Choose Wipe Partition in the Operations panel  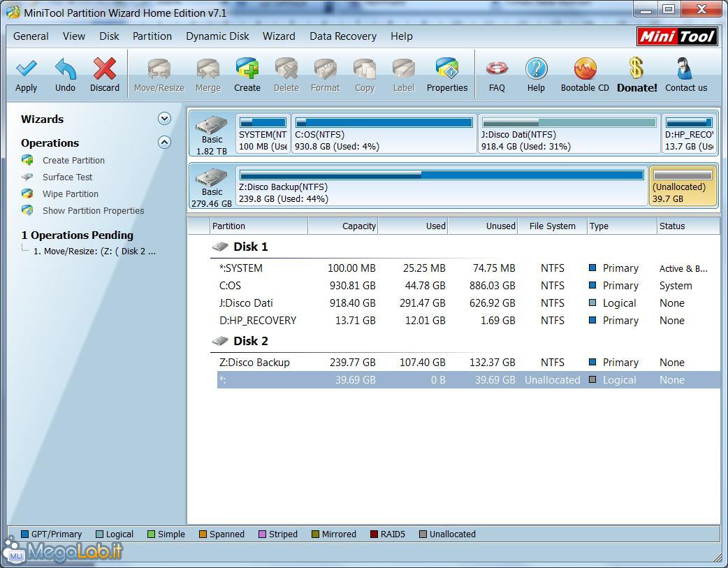click(x=71, y=194)
